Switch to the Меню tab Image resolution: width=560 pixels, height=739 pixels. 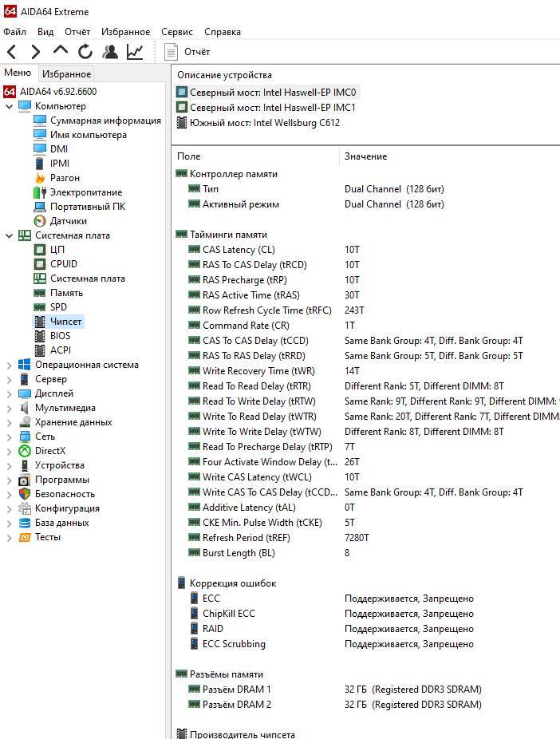18,73
